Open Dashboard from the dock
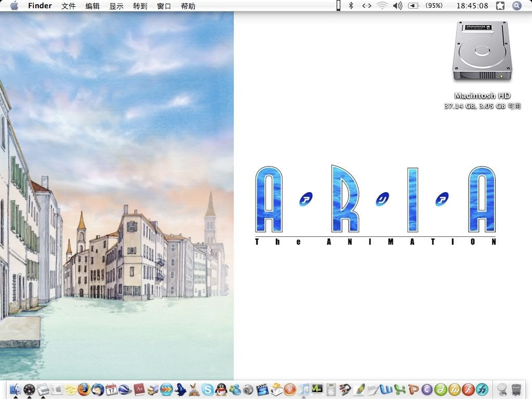 point(29,390)
